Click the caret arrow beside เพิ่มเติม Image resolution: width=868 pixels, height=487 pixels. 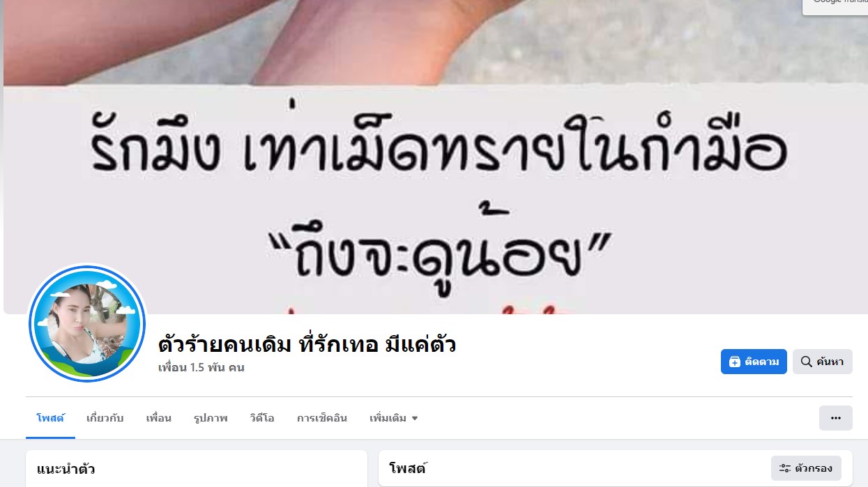(x=415, y=419)
